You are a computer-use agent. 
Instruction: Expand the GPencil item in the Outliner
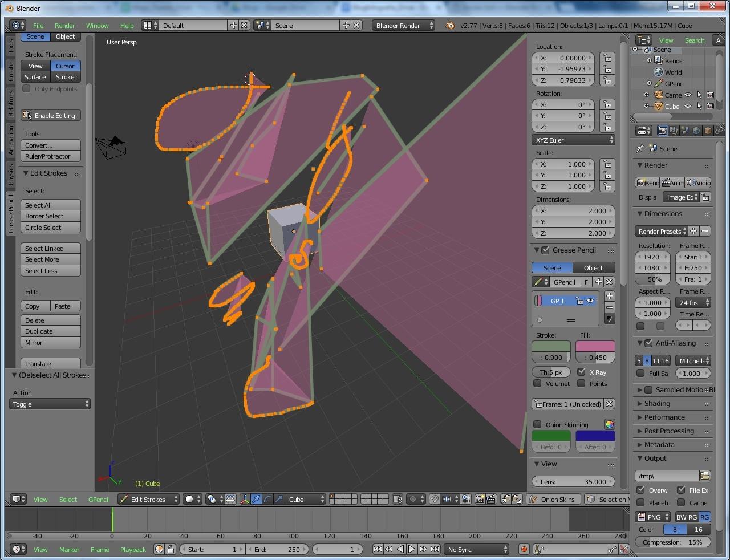[649, 83]
